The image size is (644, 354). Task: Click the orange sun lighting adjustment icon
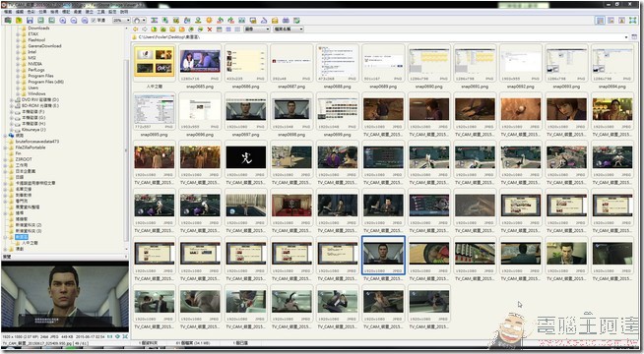[209, 20]
